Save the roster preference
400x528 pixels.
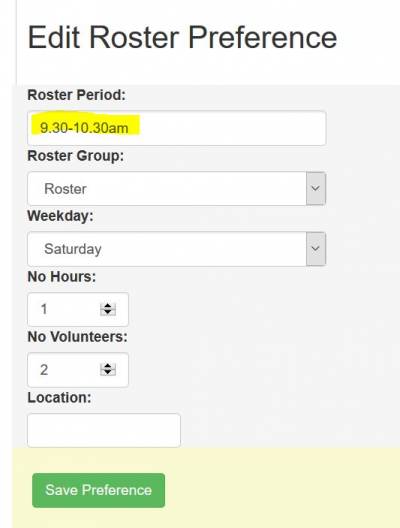98,490
